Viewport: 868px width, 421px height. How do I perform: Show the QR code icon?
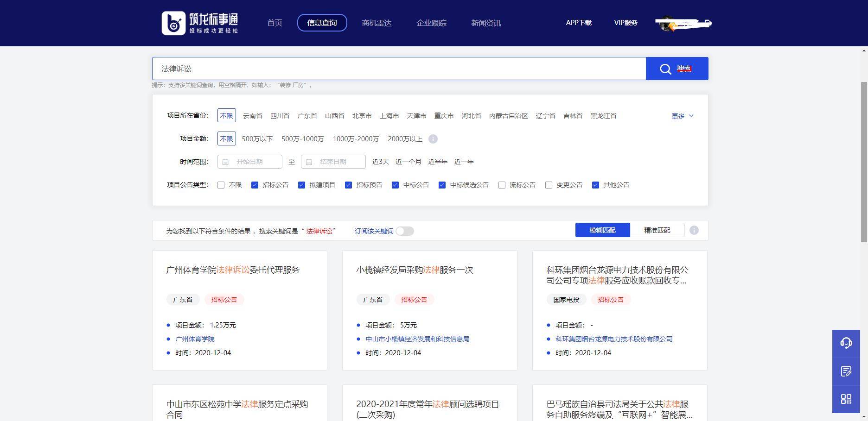coord(846,399)
